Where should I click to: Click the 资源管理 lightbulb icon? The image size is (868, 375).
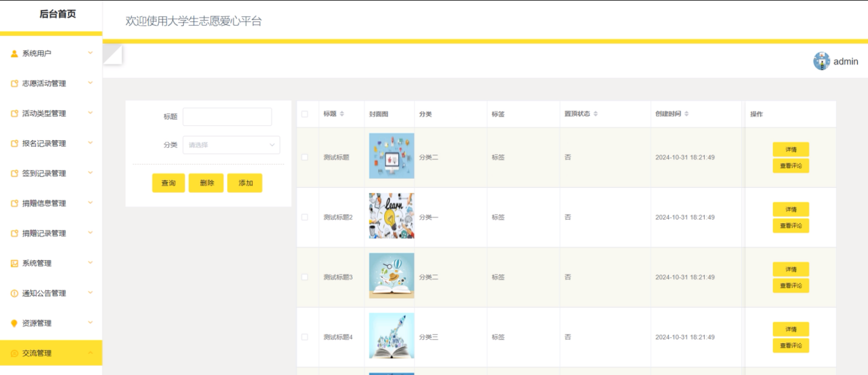[15, 323]
